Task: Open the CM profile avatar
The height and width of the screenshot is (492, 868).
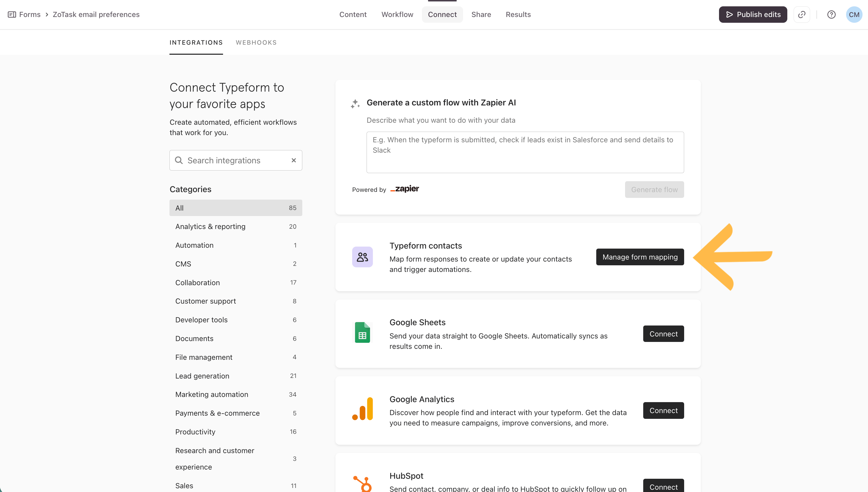Action: pyautogui.click(x=854, y=14)
